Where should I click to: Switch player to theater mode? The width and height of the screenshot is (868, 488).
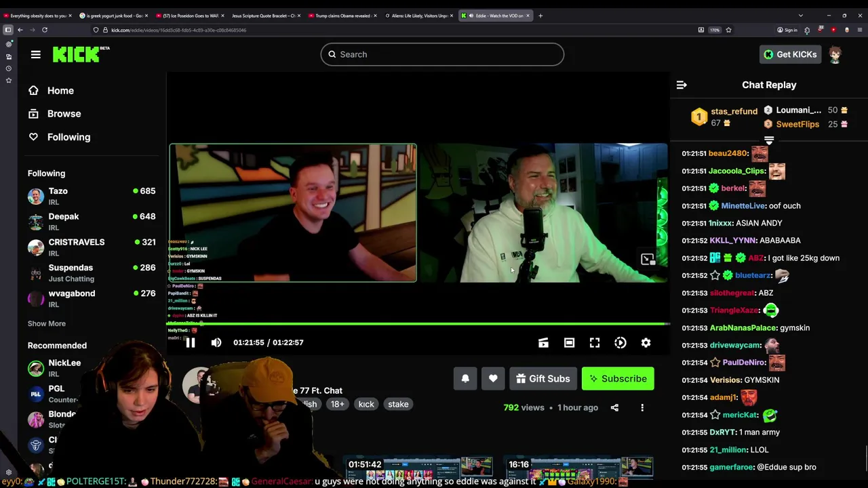[x=569, y=343]
